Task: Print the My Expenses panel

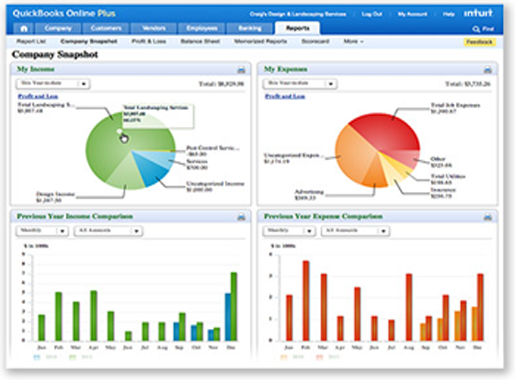Action: (x=488, y=70)
